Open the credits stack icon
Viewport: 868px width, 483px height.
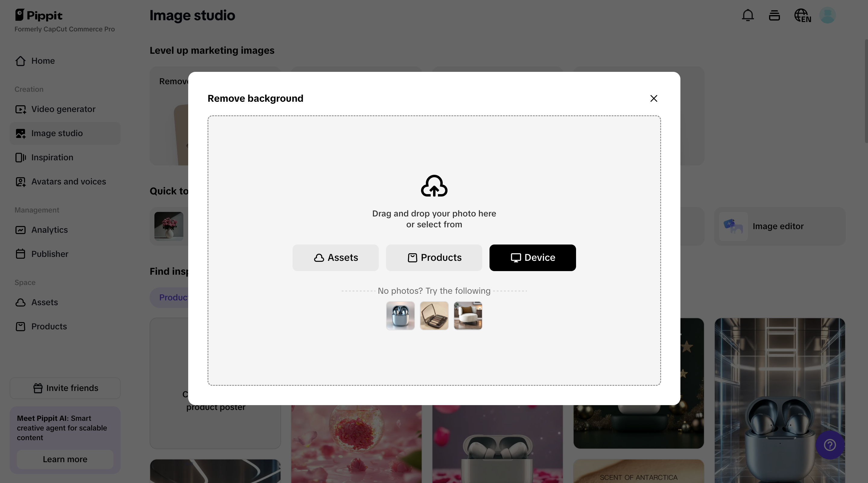point(774,15)
